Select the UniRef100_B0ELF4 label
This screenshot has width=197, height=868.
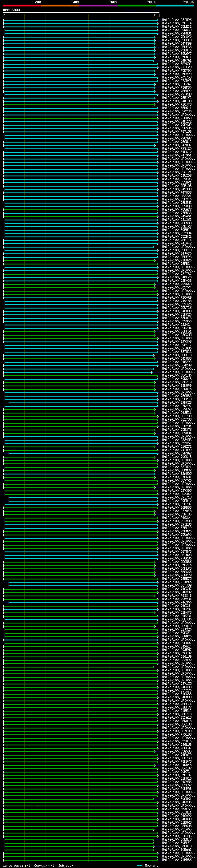coord(177,843)
